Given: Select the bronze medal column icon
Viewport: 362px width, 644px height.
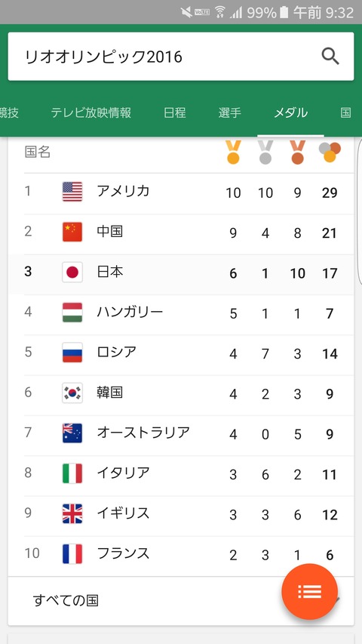Looking at the screenshot, I should tap(297, 153).
